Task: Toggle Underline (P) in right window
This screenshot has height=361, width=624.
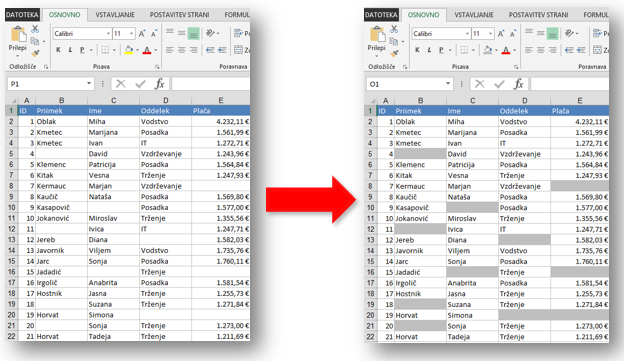Action: pyautogui.click(x=441, y=50)
